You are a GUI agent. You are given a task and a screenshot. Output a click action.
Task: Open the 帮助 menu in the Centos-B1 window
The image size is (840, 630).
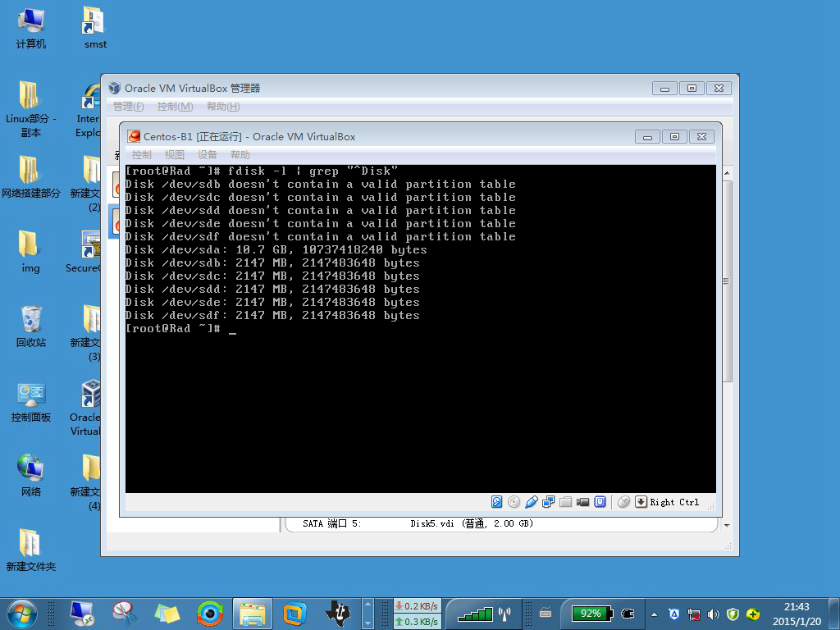coord(240,155)
